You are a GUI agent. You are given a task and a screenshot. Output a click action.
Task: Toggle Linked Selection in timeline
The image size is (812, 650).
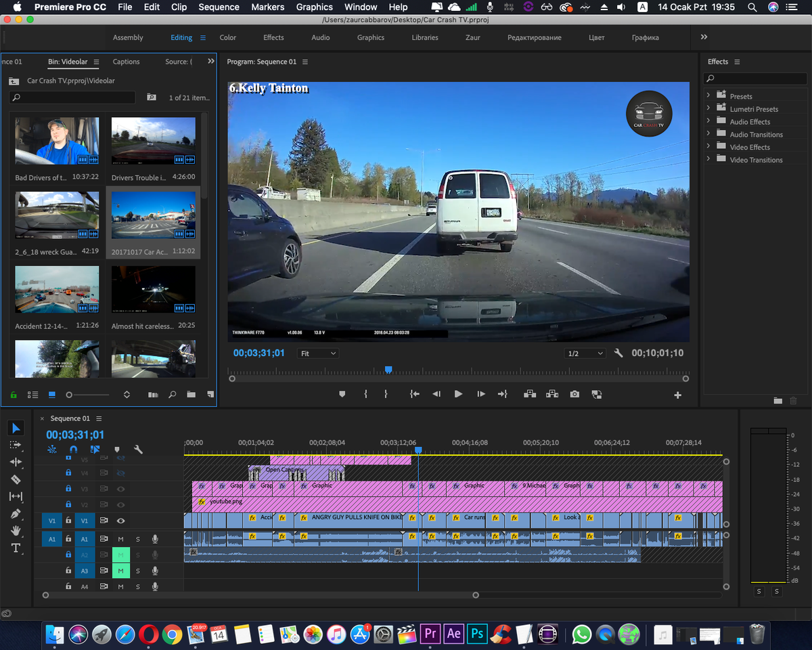click(95, 449)
